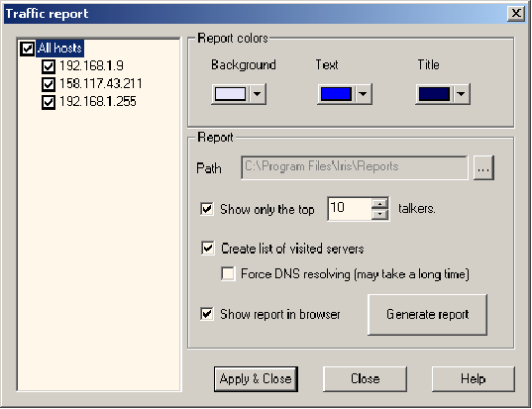Uncheck Show report in browser
This screenshot has height=409, width=532.
(x=207, y=314)
